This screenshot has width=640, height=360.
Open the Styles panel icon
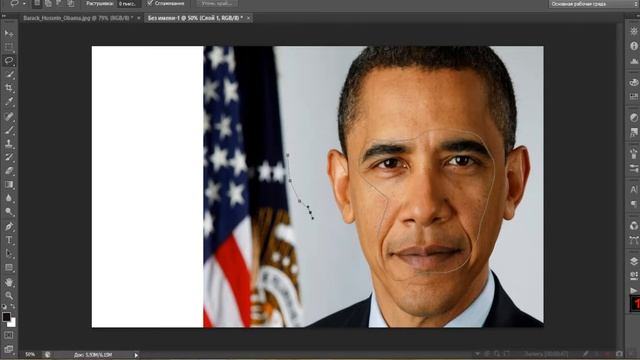(x=633, y=132)
